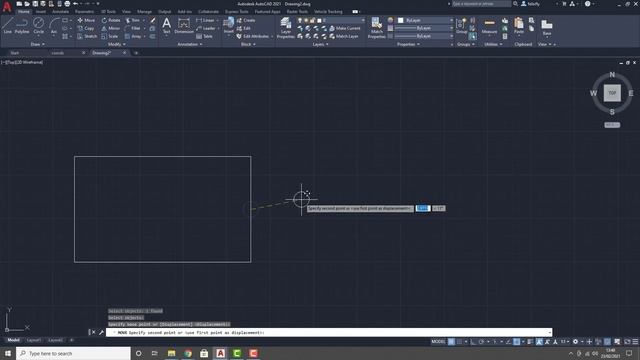
Task: Click the Erase tool in Modify panel
Action: (153, 20)
